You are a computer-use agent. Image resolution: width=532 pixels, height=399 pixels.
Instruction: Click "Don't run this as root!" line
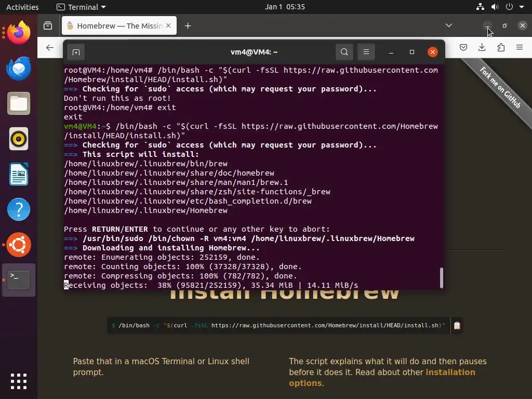(x=117, y=98)
